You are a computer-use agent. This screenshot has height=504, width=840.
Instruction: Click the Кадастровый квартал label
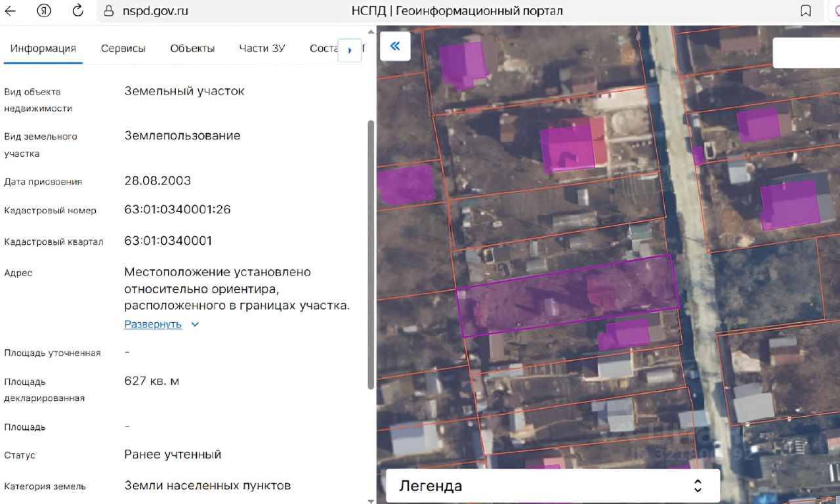pos(54,242)
